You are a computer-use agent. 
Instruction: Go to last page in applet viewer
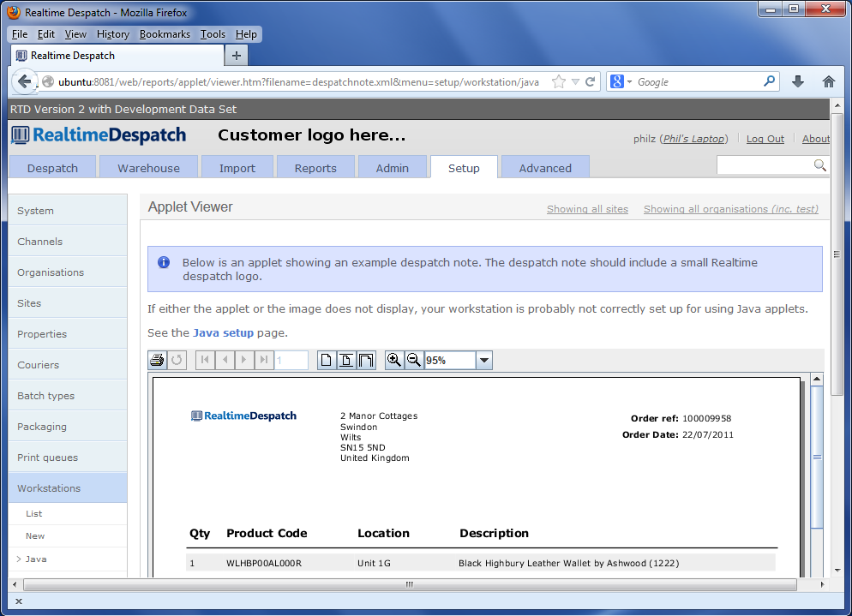tap(263, 360)
